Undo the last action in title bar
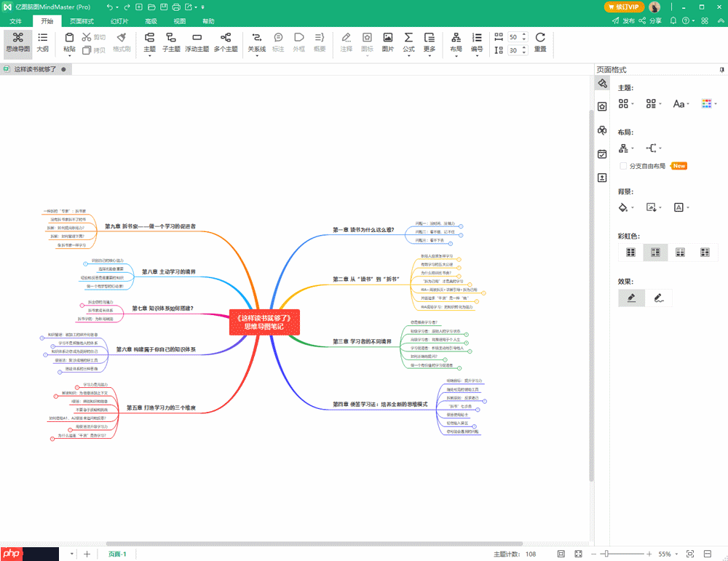Screen dimensions: 728x561 pyautogui.click(x=110, y=7)
